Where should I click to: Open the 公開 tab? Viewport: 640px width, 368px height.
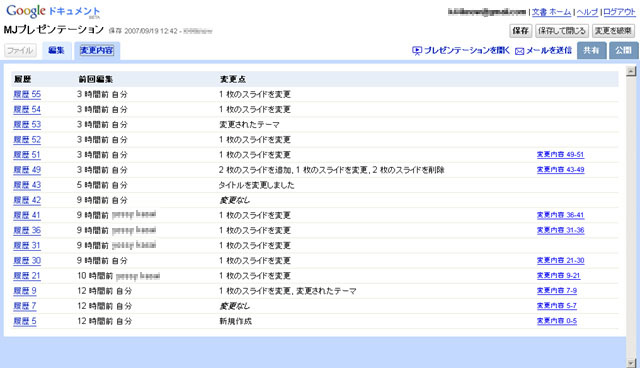[x=624, y=51]
